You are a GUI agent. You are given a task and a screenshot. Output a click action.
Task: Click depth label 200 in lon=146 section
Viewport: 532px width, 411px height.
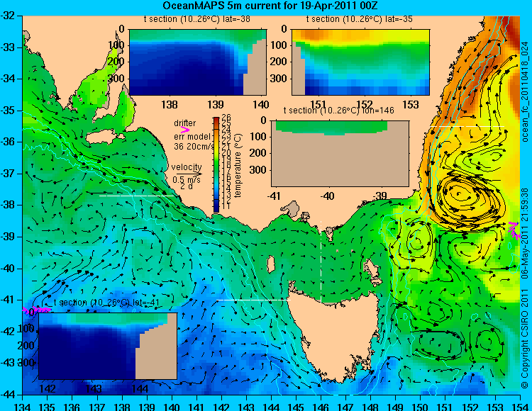[259, 153]
